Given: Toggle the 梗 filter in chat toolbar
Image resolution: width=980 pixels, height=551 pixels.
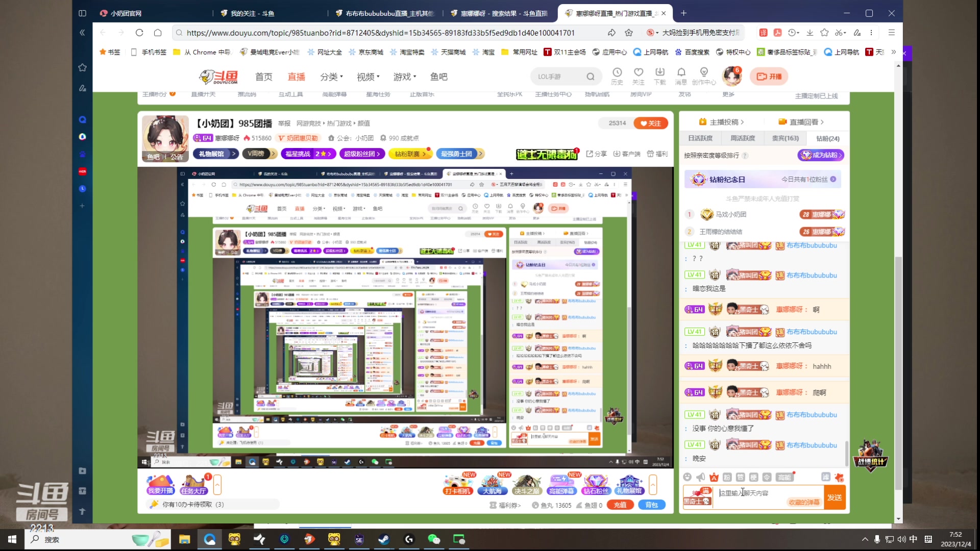Looking at the screenshot, I should (753, 477).
